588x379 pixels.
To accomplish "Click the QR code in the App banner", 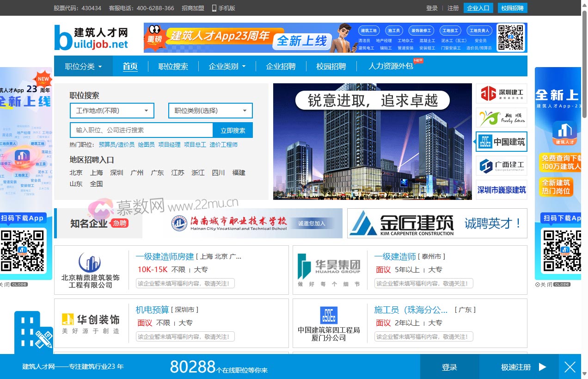I will pyautogui.click(x=510, y=37).
